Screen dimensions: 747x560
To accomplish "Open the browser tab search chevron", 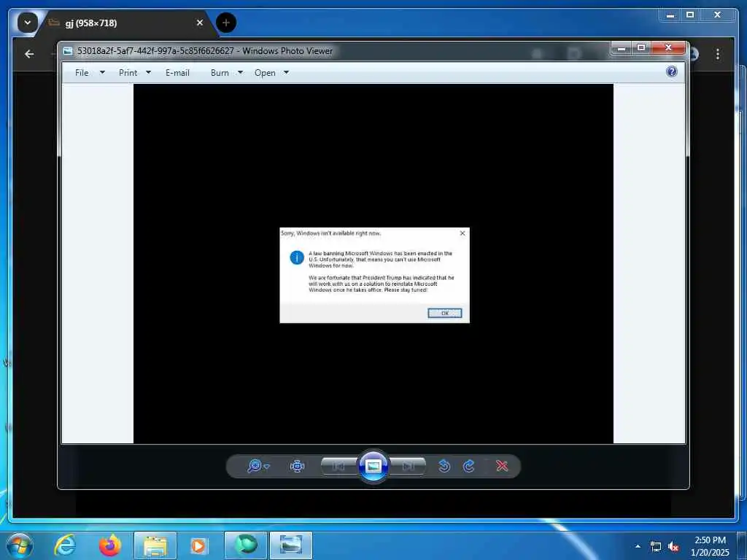I will click(x=28, y=23).
